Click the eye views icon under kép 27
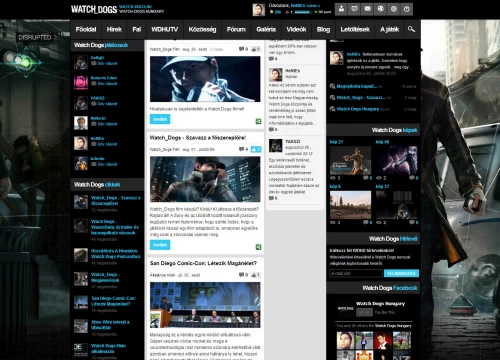Viewport: 500px width, 360px height. click(x=333, y=178)
